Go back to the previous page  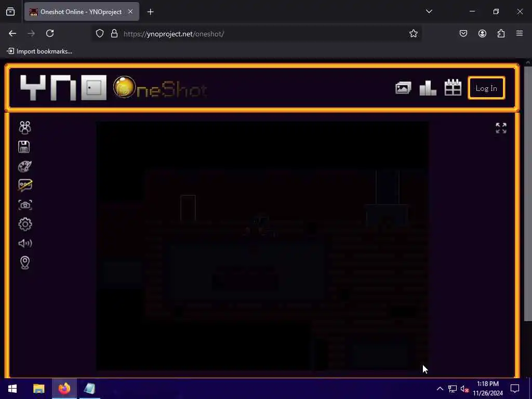(x=12, y=33)
